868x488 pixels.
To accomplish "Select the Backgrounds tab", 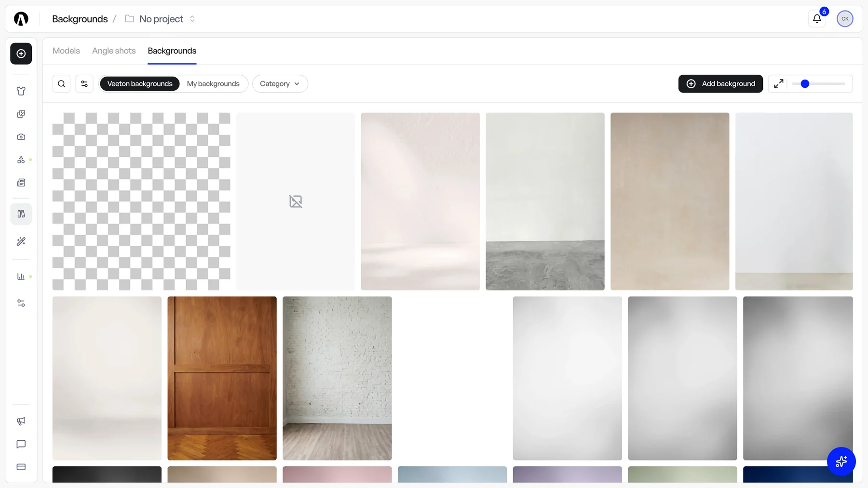I will click(172, 51).
